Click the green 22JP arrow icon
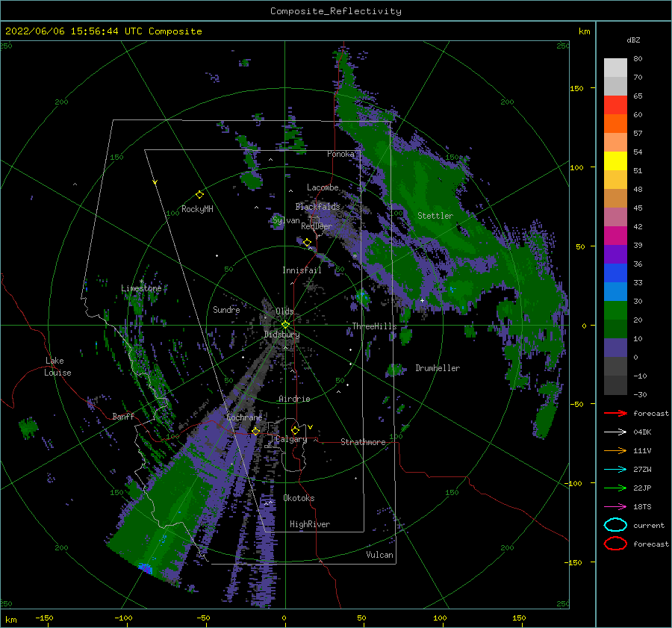 pyautogui.click(x=615, y=488)
